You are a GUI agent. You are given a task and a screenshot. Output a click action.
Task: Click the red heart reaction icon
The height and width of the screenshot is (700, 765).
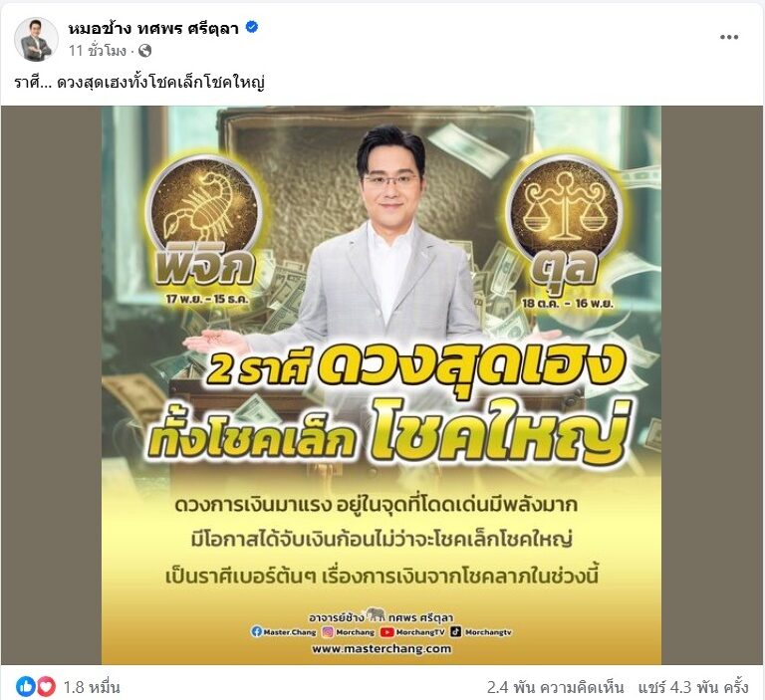(x=46, y=687)
